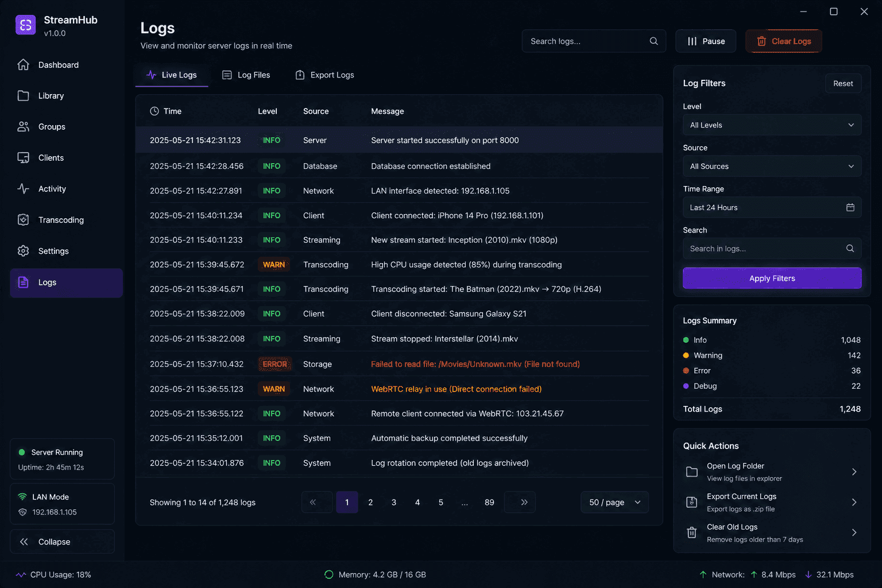Click the magnifier icon in Search logs
882x588 pixels.
pos(653,41)
